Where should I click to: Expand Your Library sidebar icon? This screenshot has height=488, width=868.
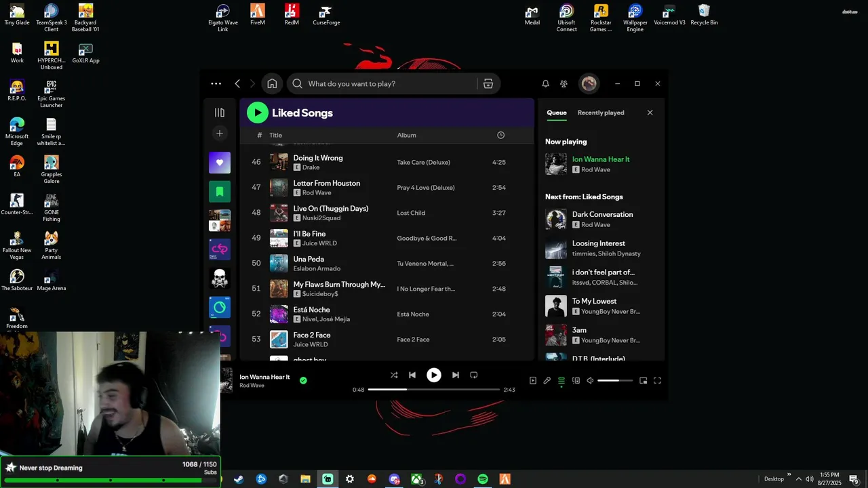click(220, 113)
